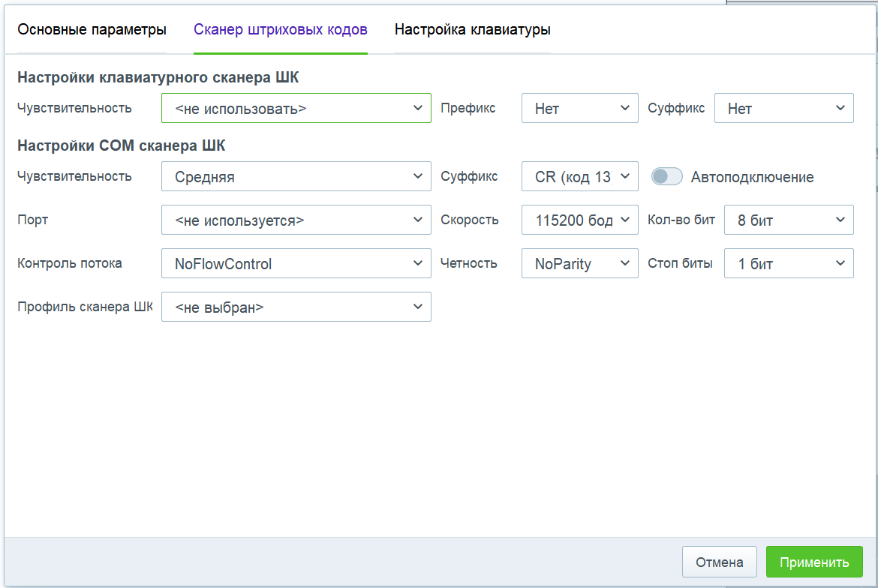Open the Кол-во бит dropdown

click(789, 220)
